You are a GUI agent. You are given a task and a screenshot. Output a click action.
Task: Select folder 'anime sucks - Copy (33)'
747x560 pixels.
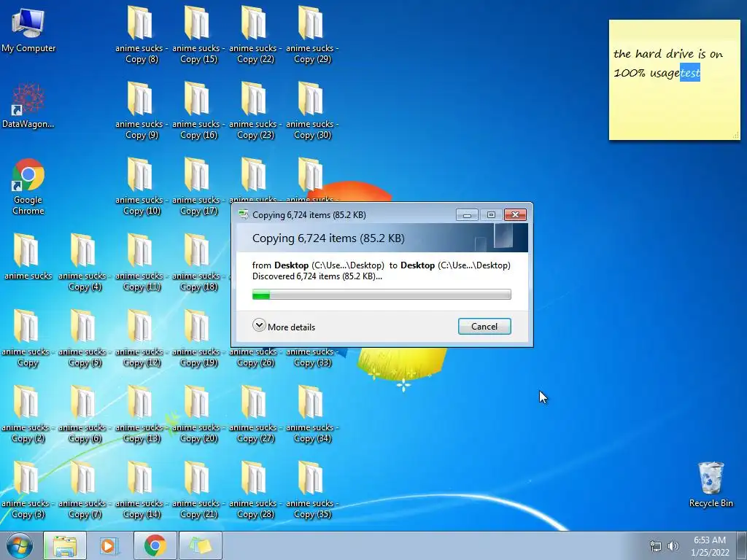pos(312,358)
